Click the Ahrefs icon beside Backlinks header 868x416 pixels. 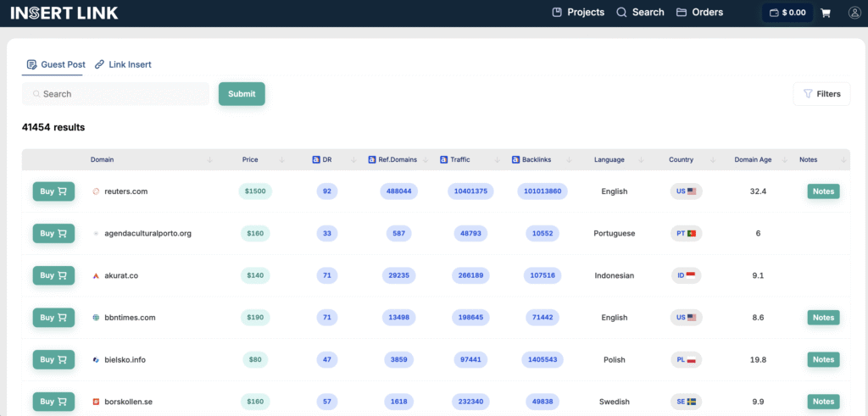tap(515, 159)
